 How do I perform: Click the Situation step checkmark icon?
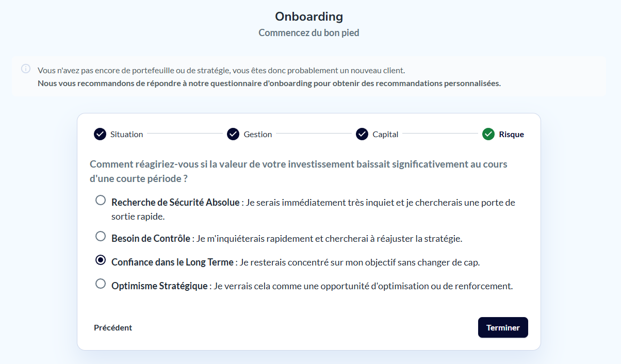(x=100, y=134)
